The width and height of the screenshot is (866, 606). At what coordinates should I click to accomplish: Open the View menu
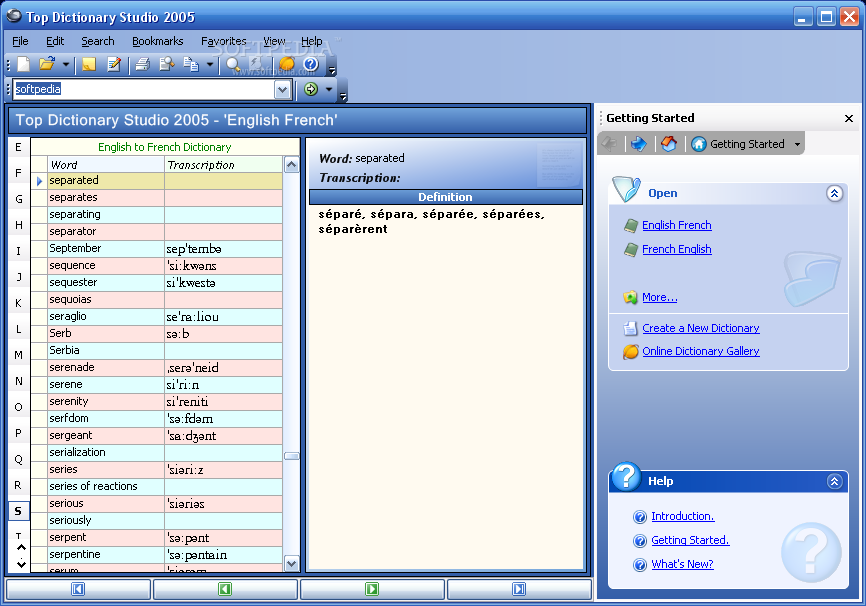(274, 41)
